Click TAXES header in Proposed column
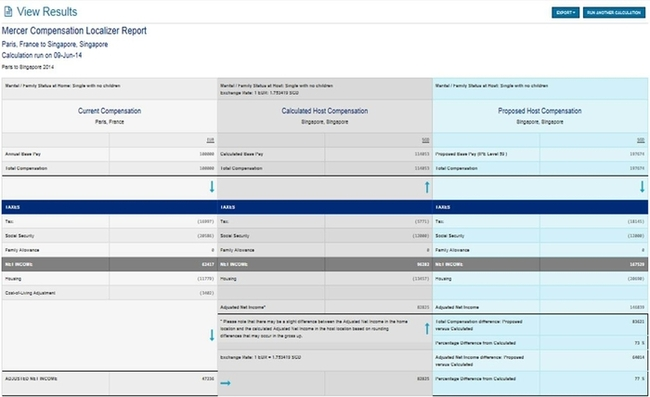Screen dimensions: 650x397 [x=443, y=207]
